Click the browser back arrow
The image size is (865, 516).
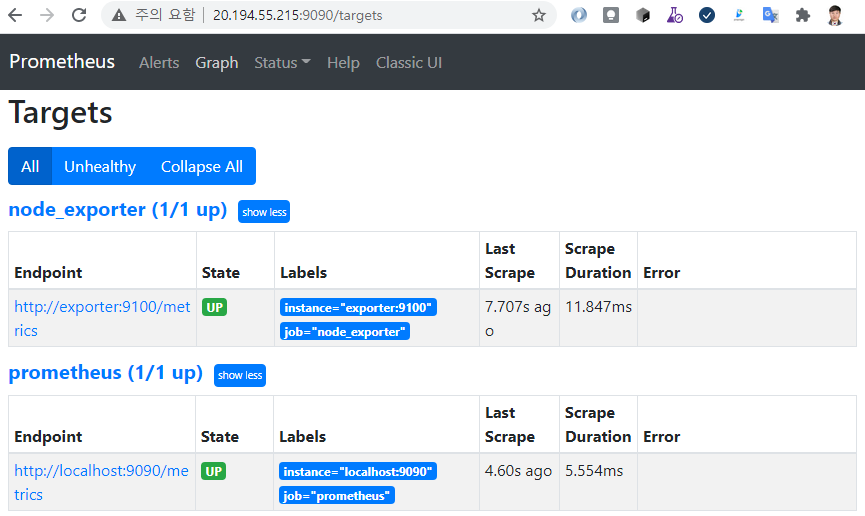pos(16,15)
